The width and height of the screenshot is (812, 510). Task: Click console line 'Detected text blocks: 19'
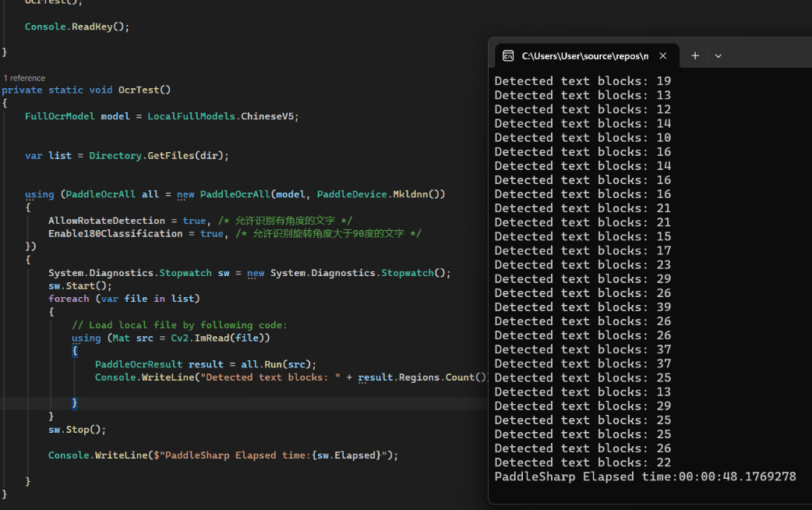click(x=583, y=81)
